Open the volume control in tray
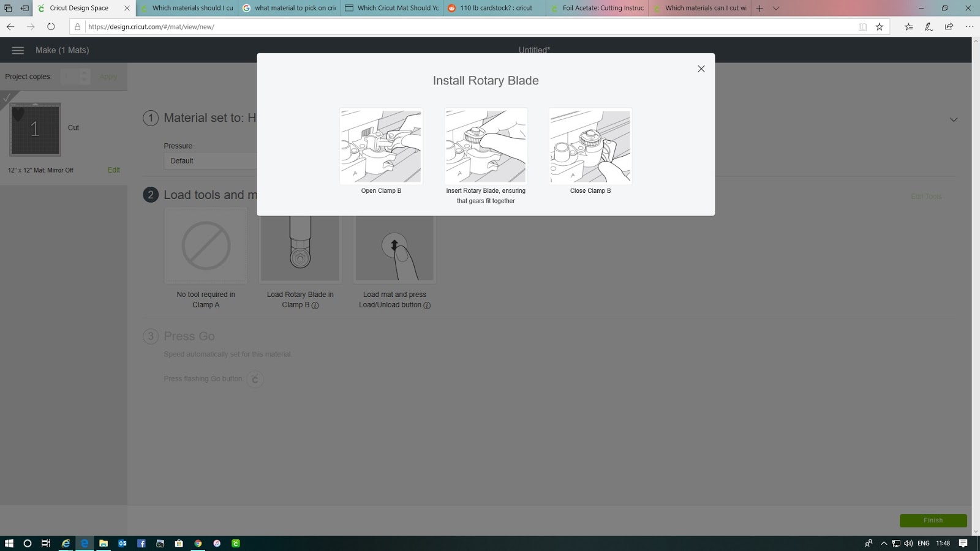The width and height of the screenshot is (980, 551). [908, 543]
